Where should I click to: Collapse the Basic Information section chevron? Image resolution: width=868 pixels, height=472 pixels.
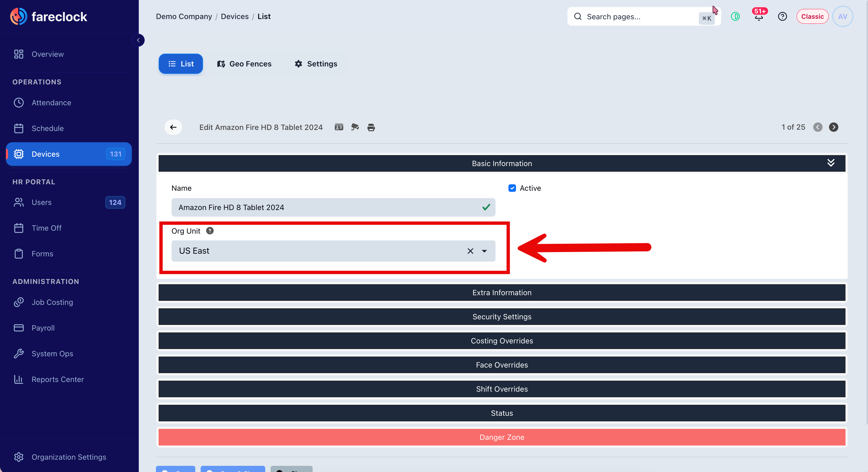click(830, 163)
